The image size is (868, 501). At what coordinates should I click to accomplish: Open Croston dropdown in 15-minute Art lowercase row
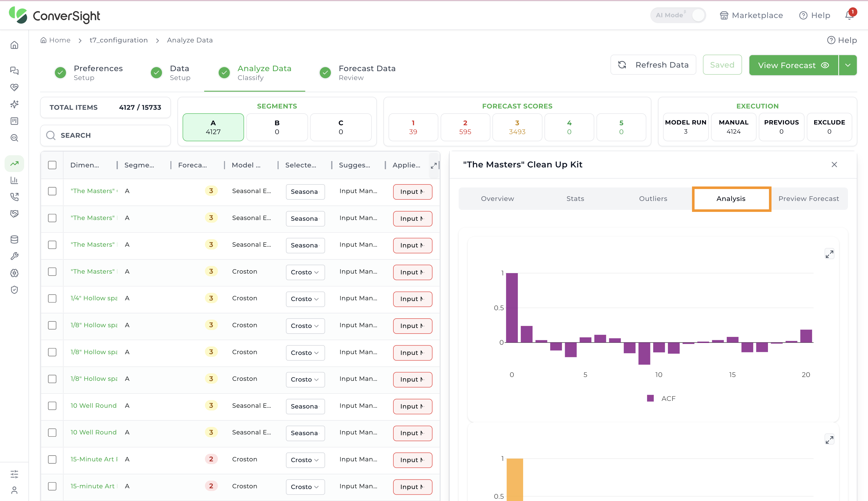tap(305, 487)
